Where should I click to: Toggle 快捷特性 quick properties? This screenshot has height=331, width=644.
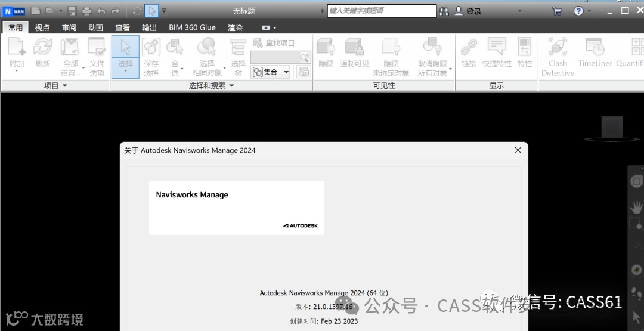point(497,52)
